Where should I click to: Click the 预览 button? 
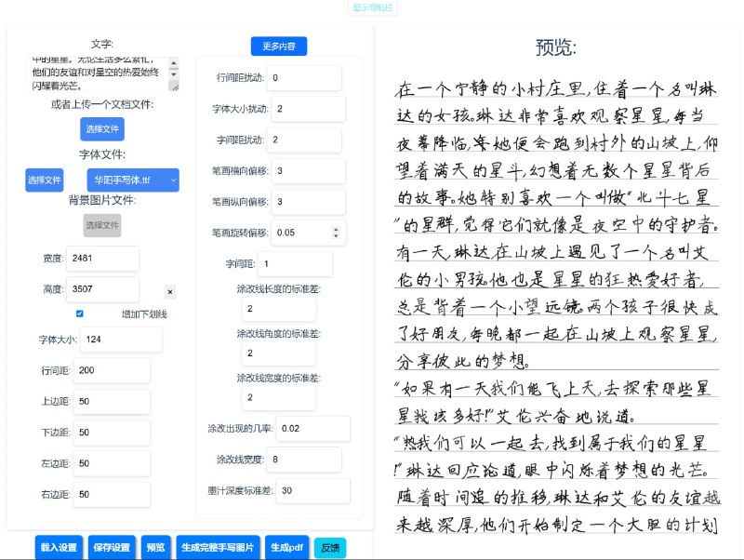click(156, 547)
